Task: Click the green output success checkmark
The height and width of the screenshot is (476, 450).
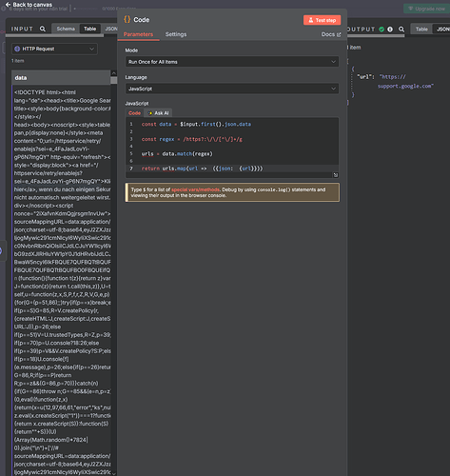Action: [382, 30]
